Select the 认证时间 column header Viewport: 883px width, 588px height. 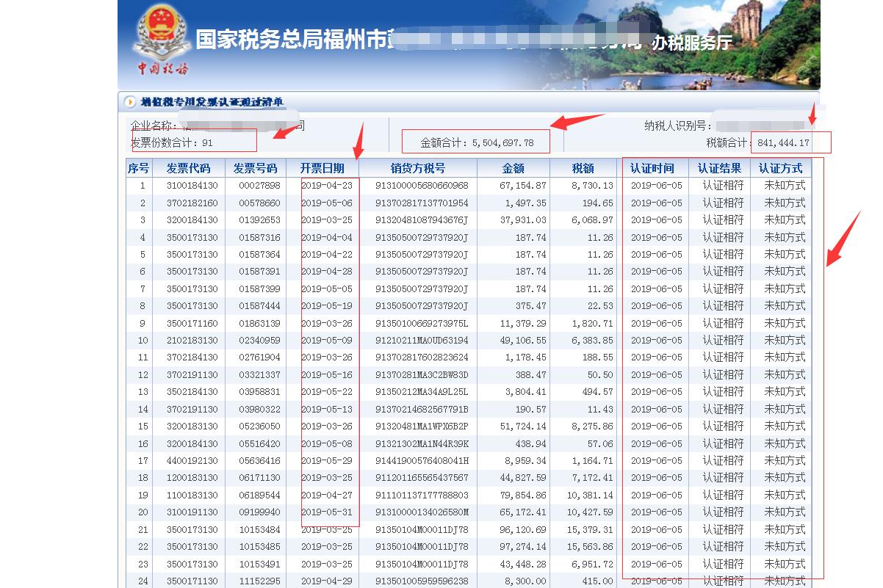[655, 167]
